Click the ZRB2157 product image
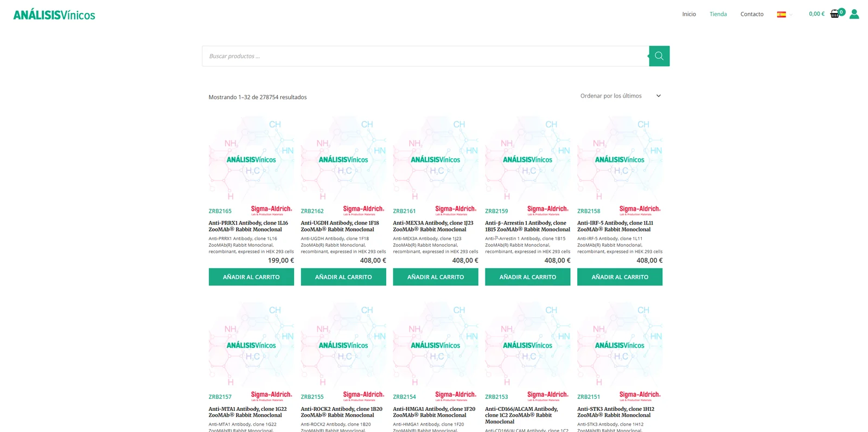Screen dimensions: 868x432 coord(251,345)
